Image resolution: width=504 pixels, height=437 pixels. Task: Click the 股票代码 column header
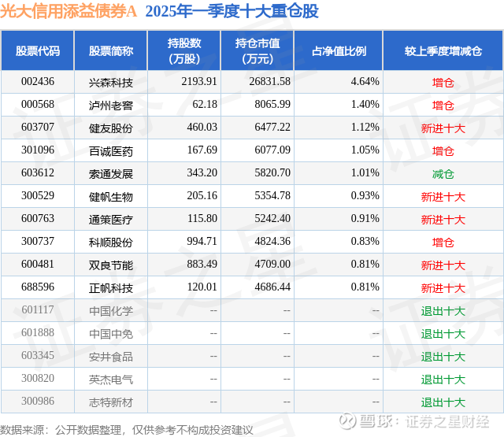pos(38,50)
